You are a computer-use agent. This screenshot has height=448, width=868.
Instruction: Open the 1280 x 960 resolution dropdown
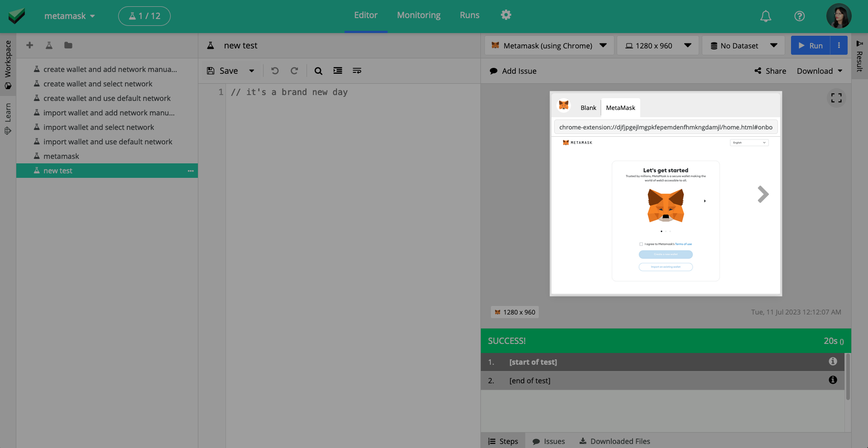(658, 45)
